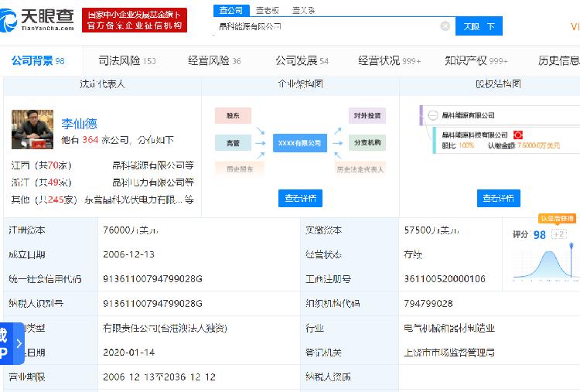Click 查看详情 under enterprise structure chart
Screen dimensions: 580x392
pyautogui.click(x=300, y=198)
